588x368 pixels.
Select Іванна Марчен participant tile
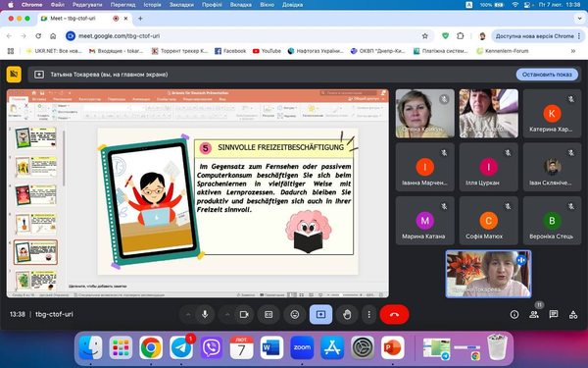click(424, 167)
